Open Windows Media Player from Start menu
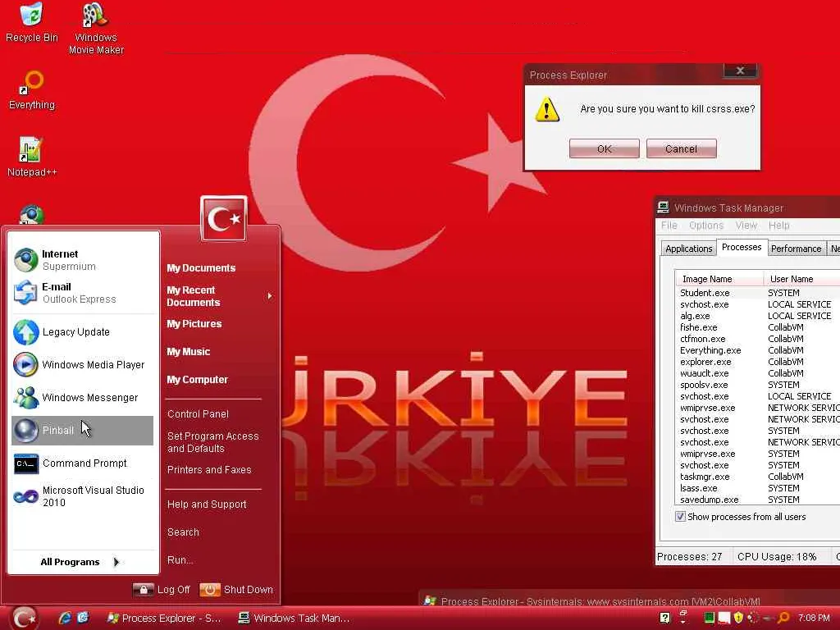The height and width of the screenshot is (630, 840). (x=83, y=365)
